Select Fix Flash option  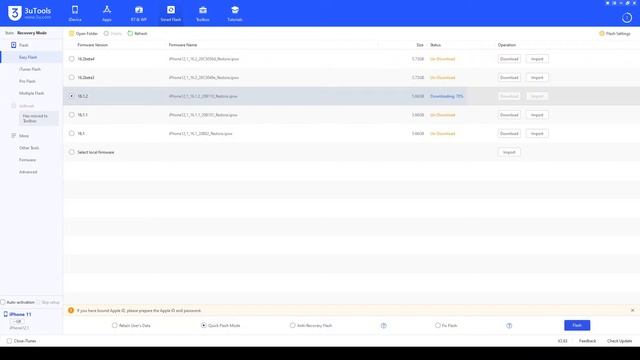tap(438, 325)
